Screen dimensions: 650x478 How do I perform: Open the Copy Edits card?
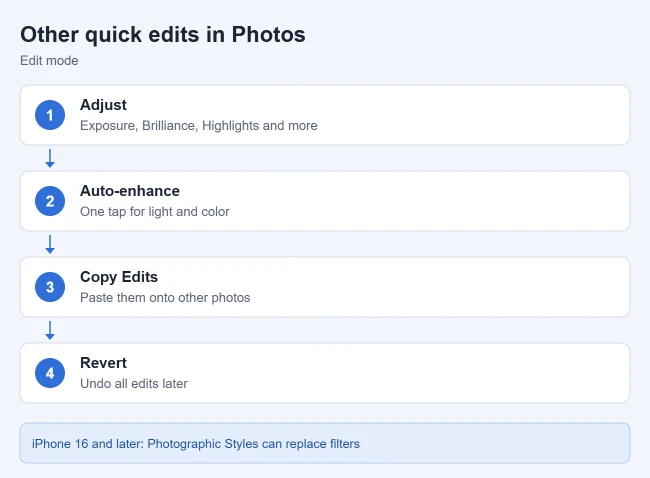[x=325, y=287]
